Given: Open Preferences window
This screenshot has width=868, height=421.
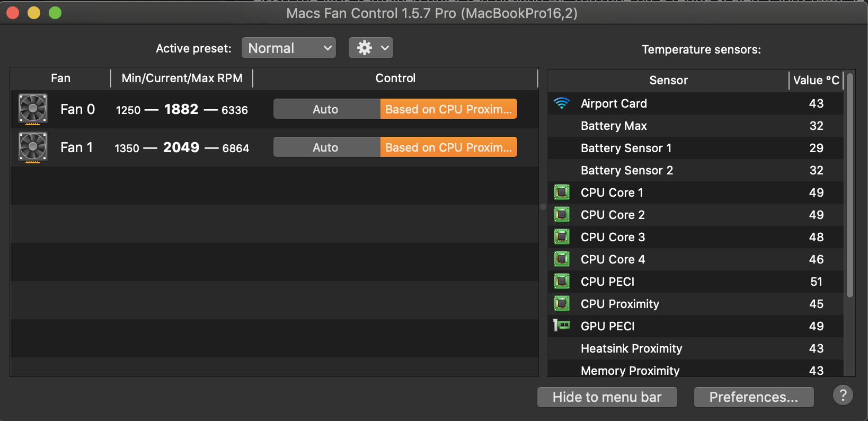Looking at the screenshot, I should [x=754, y=397].
